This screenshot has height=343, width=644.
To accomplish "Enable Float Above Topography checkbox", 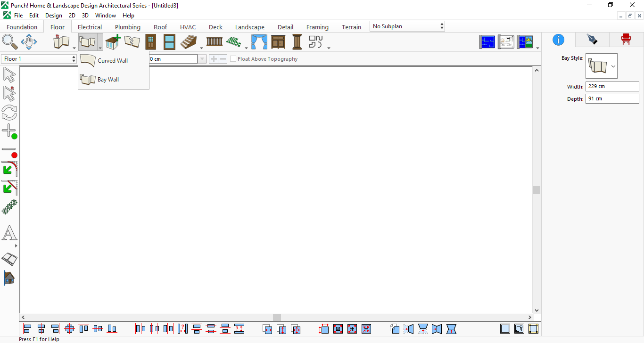I will [x=233, y=59].
